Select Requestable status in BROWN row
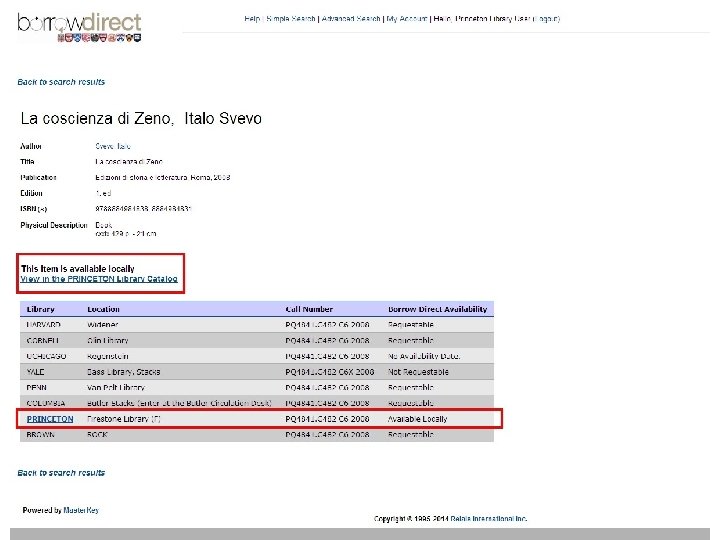The height and width of the screenshot is (540, 720). point(411,434)
